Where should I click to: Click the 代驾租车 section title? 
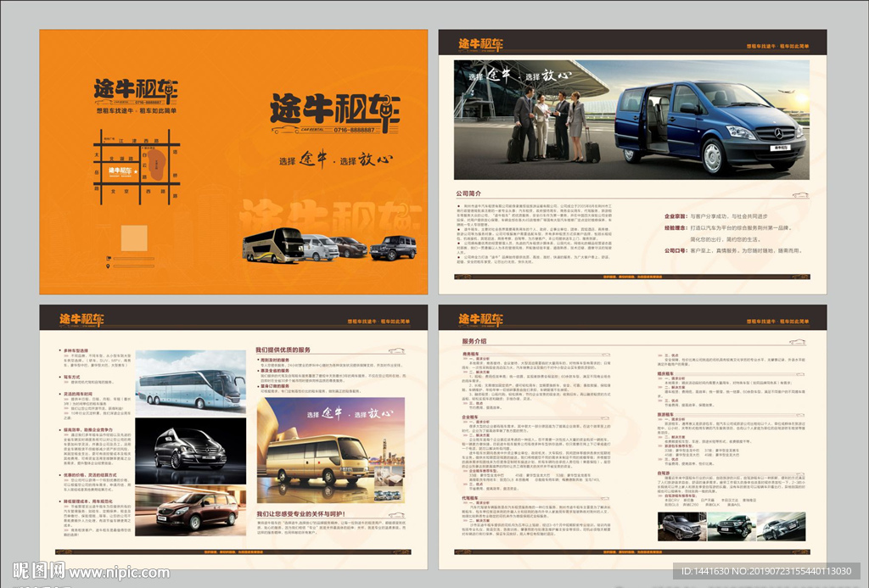click(470, 499)
